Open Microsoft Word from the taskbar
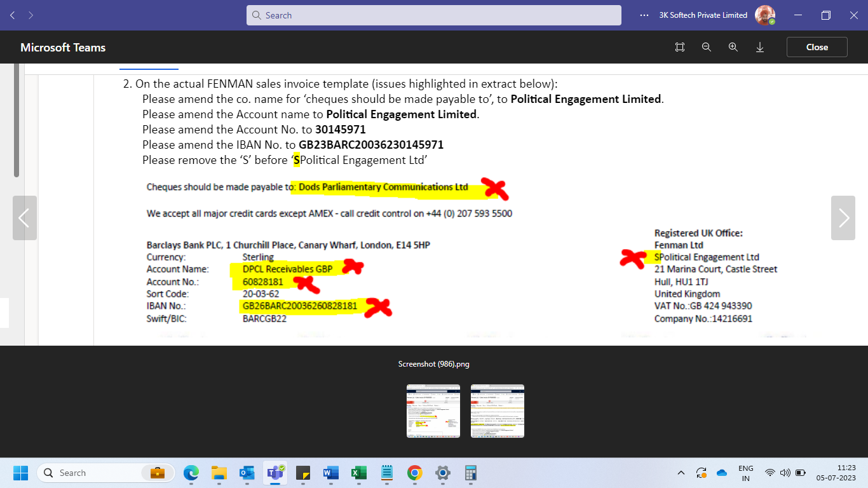Screen dimensions: 868x488 point(330,473)
